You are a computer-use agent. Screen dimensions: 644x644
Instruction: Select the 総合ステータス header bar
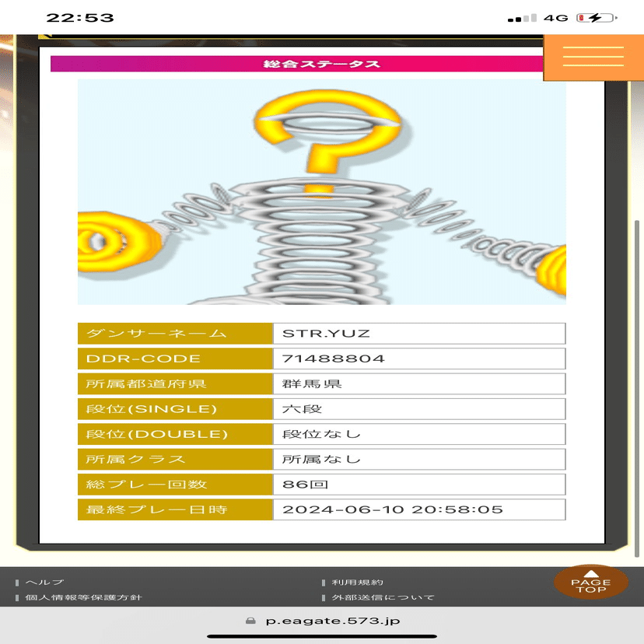tap(297, 64)
